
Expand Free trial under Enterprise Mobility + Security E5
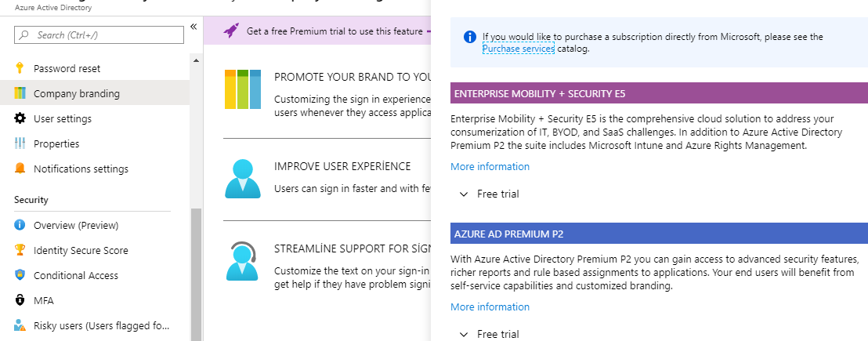[x=490, y=194]
